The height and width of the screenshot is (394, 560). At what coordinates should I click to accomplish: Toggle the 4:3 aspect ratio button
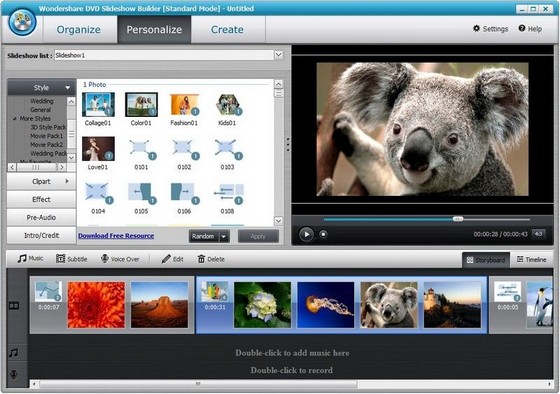[539, 234]
